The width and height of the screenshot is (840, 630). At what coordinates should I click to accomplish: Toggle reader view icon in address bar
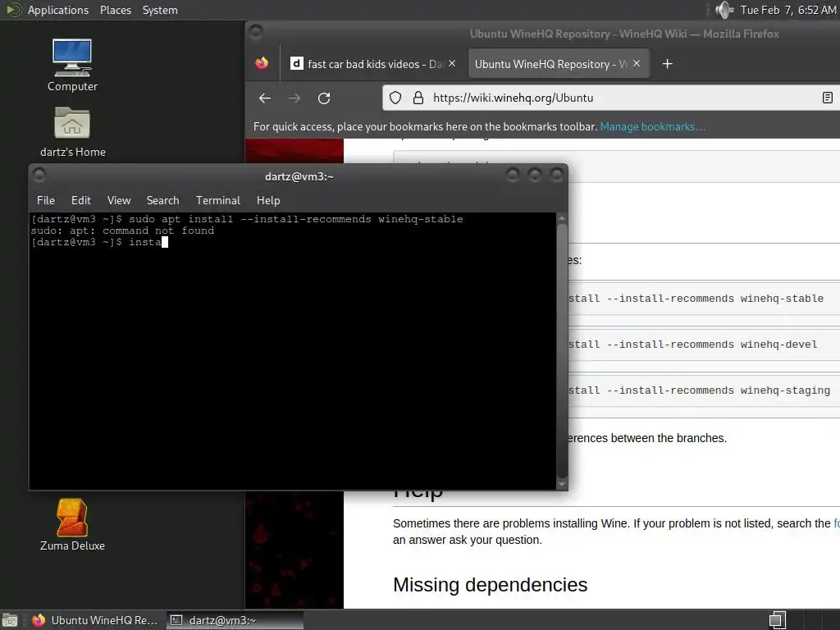pyautogui.click(x=827, y=98)
